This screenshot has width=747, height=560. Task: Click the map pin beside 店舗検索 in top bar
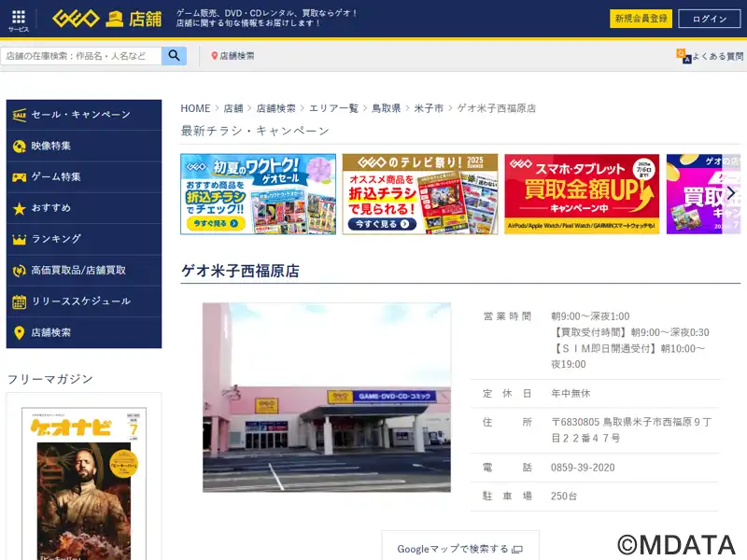coord(215,56)
